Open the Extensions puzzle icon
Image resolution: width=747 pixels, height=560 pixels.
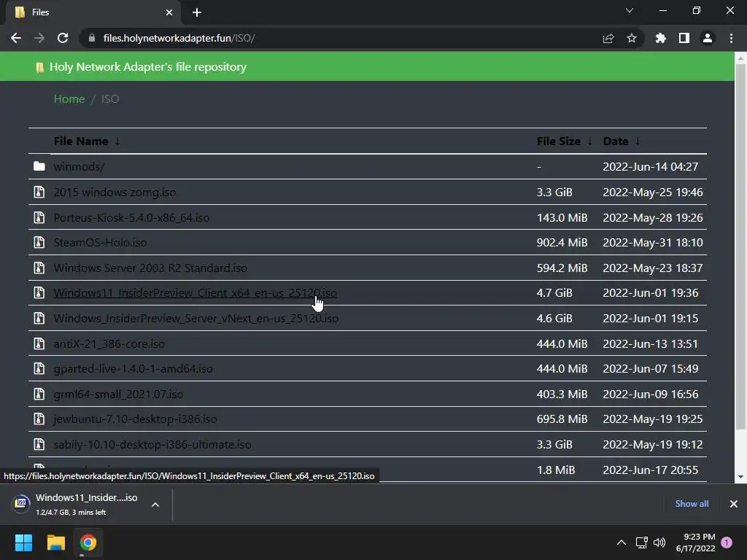click(661, 38)
